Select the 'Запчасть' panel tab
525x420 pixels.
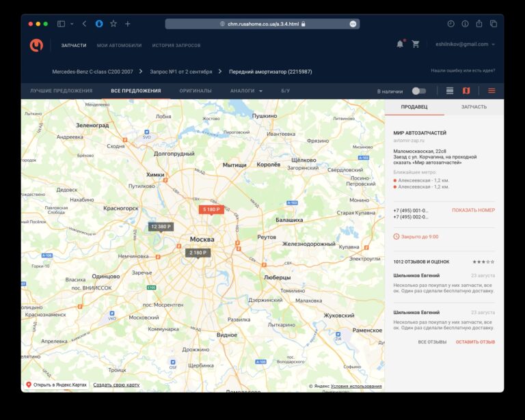click(x=474, y=107)
